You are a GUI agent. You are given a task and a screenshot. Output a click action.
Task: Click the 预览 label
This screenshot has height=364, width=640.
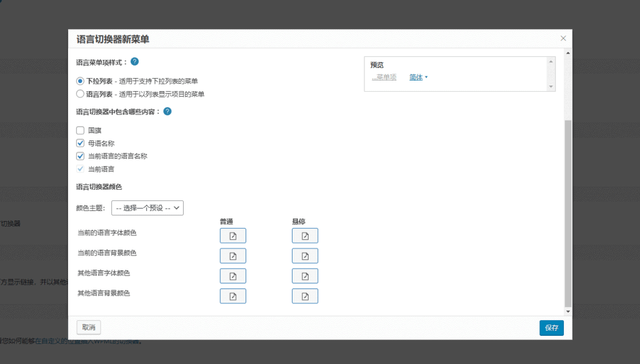click(x=377, y=65)
